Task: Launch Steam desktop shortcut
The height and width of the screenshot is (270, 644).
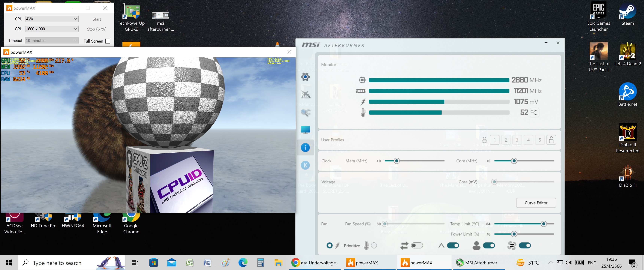Action: 628,14
